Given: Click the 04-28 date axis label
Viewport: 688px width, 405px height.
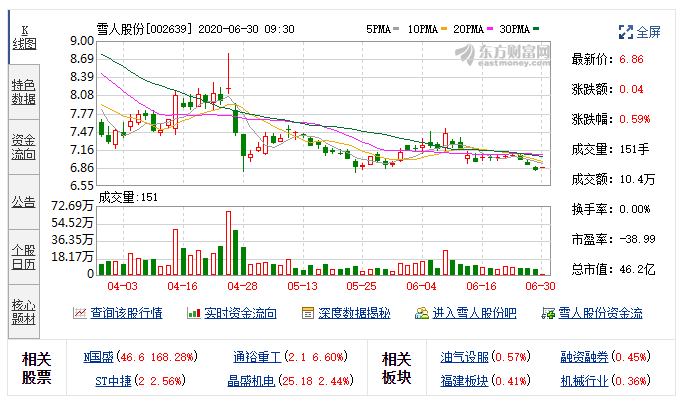Looking at the screenshot, I should click(x=242, y=286).
